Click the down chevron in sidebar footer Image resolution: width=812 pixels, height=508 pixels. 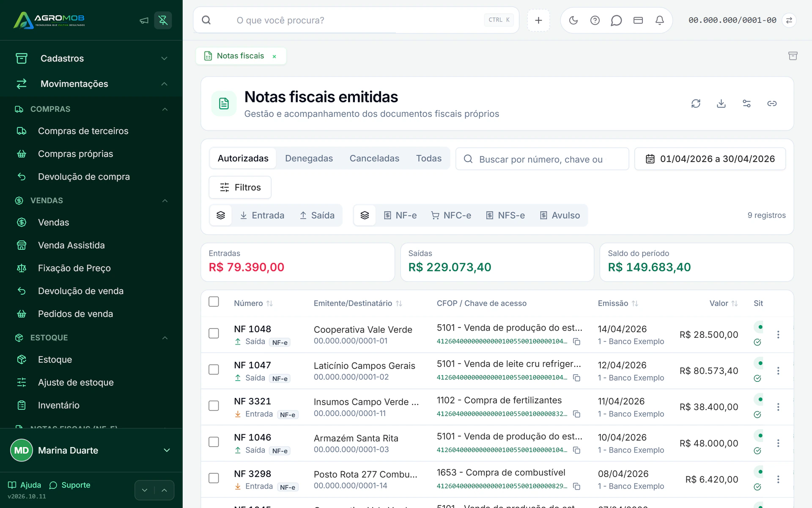coord(145,490)
